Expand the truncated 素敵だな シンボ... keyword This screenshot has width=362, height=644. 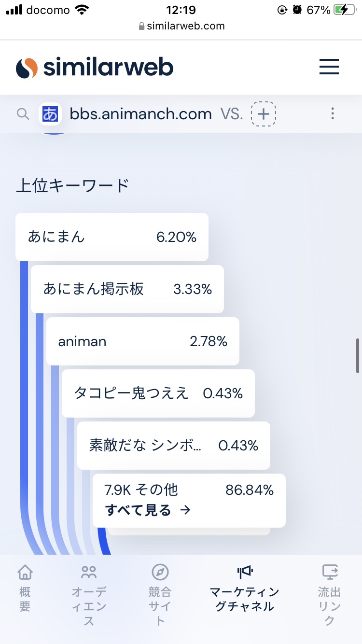(x=146, y=445)
